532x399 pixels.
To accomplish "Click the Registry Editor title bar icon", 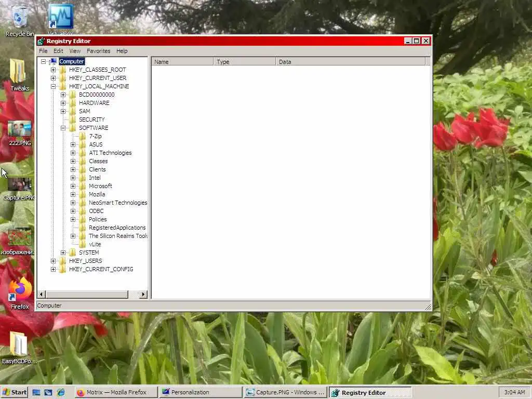I will (41, 41).
